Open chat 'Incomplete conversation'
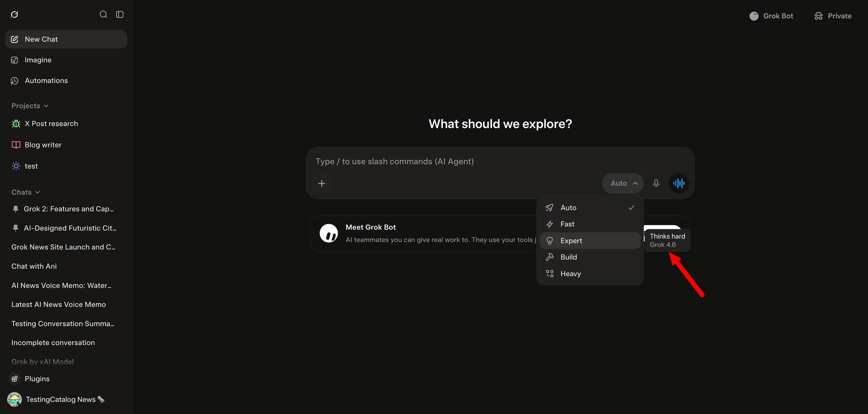Viewport: 868px width, 414px height. coord(66,343)
